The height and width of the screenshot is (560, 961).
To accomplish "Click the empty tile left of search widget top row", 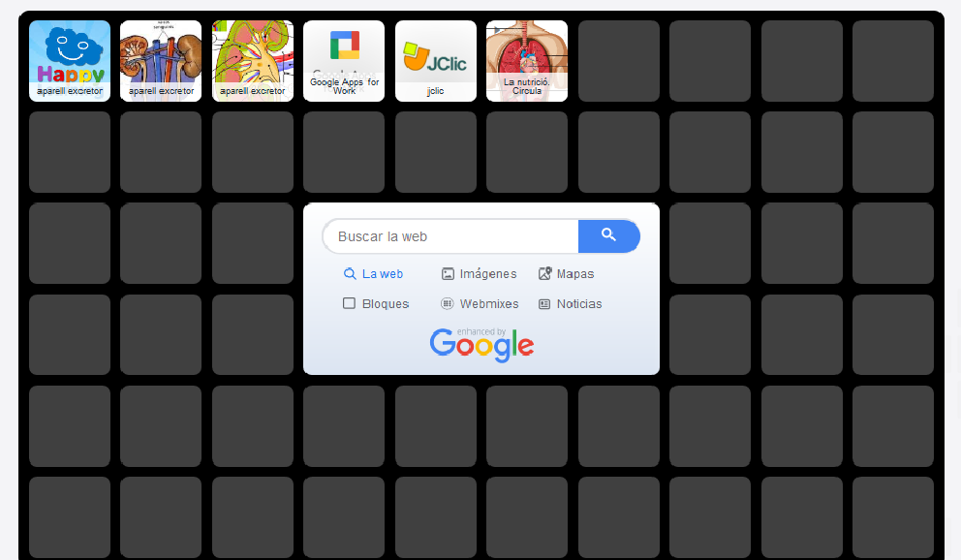I will coord(253,243).
